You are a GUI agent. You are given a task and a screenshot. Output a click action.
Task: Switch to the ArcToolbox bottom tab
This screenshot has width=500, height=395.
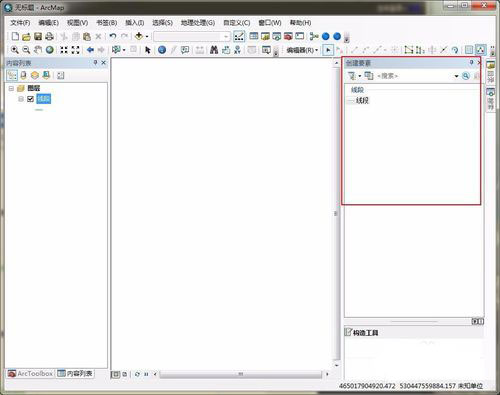click(30, 374)
